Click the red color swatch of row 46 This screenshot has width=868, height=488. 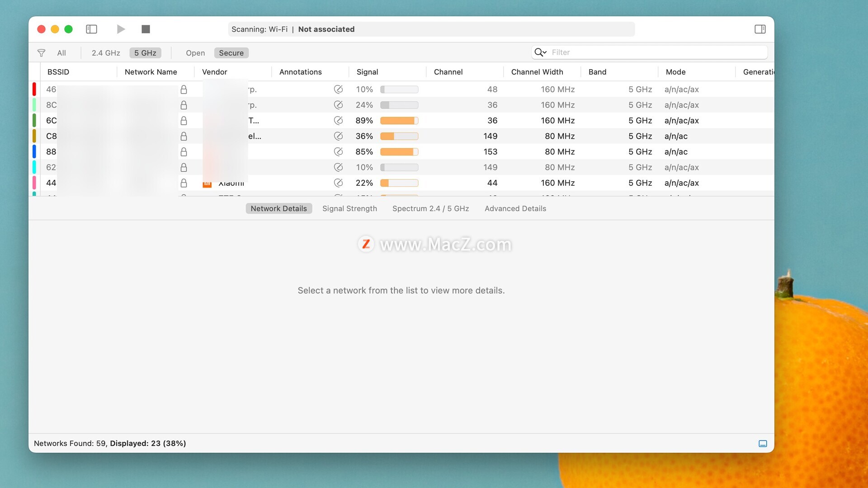coord(34,89)
